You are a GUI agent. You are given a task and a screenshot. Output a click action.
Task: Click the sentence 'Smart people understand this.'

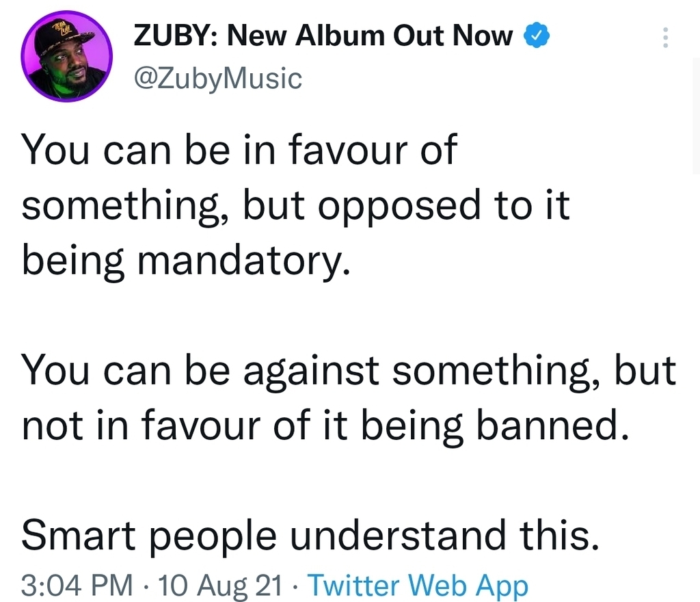point(310,535)
